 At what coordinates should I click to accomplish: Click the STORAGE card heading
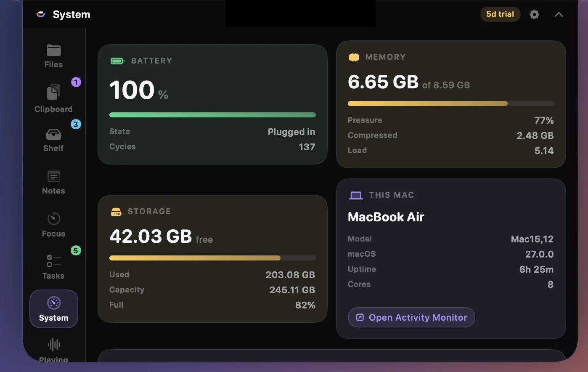coord(149,212)
